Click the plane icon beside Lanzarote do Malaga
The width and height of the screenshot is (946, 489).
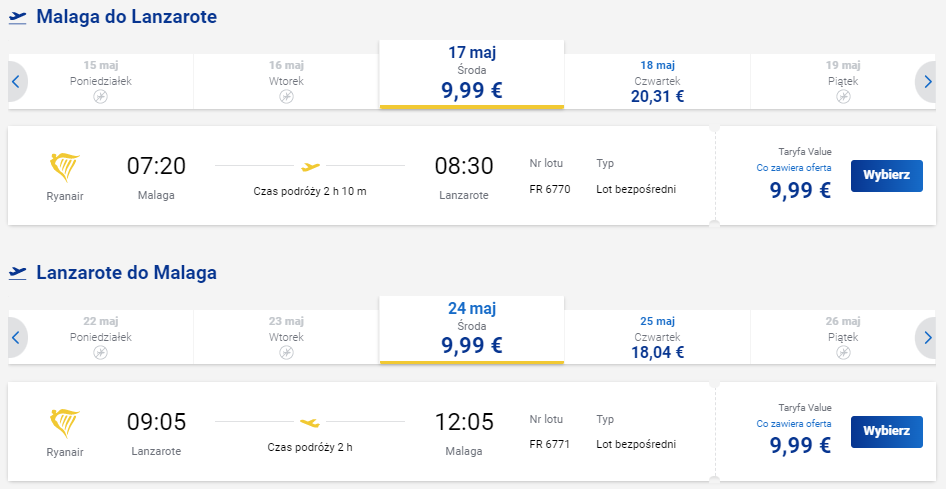tap(18, 273)
